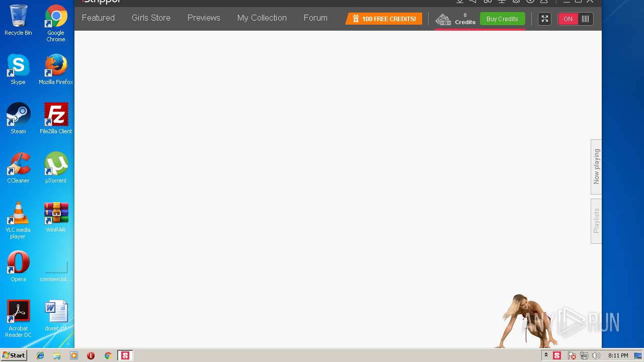Open the Skype desktop shortcut
This screenshot has width=644, height=362.
click(18, 69)
